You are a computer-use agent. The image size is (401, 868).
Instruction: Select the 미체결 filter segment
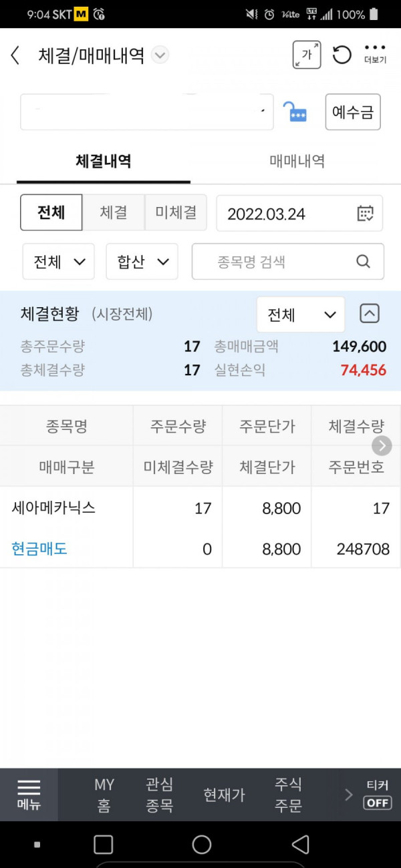[x=176, y=213]
